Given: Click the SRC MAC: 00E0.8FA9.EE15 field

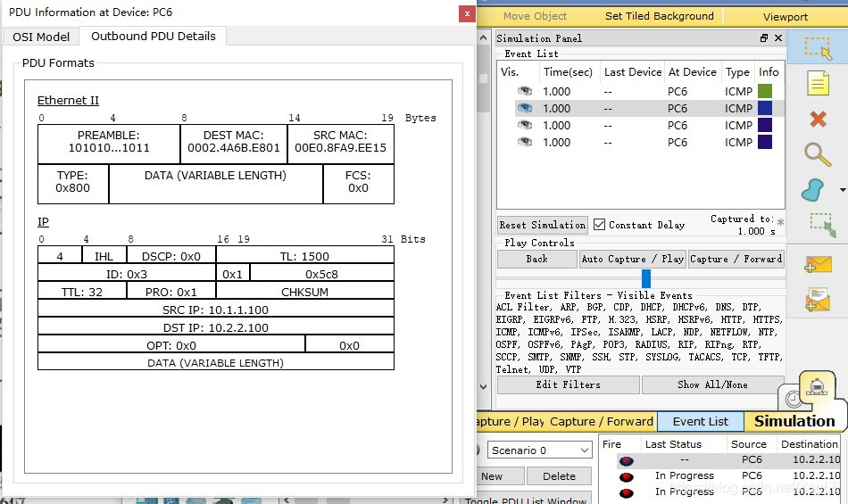Looking at the screenshot, I should pos(341,145).
